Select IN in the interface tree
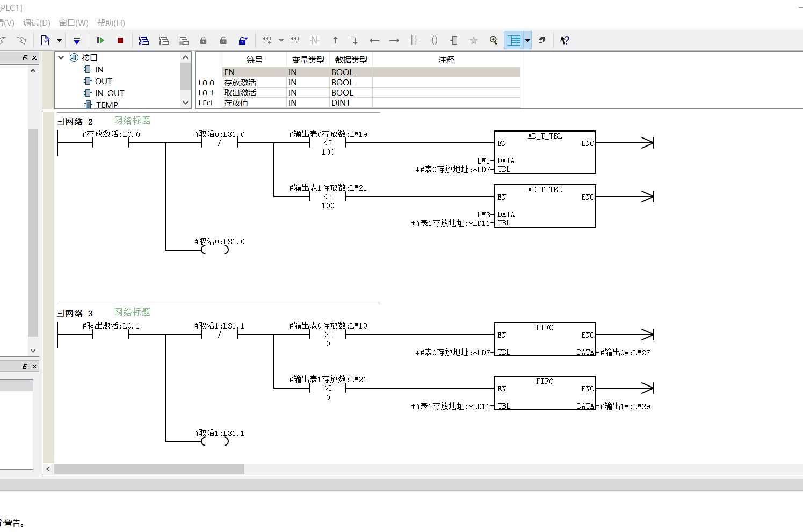The image size is (803, 532). [x=99, y=69]
